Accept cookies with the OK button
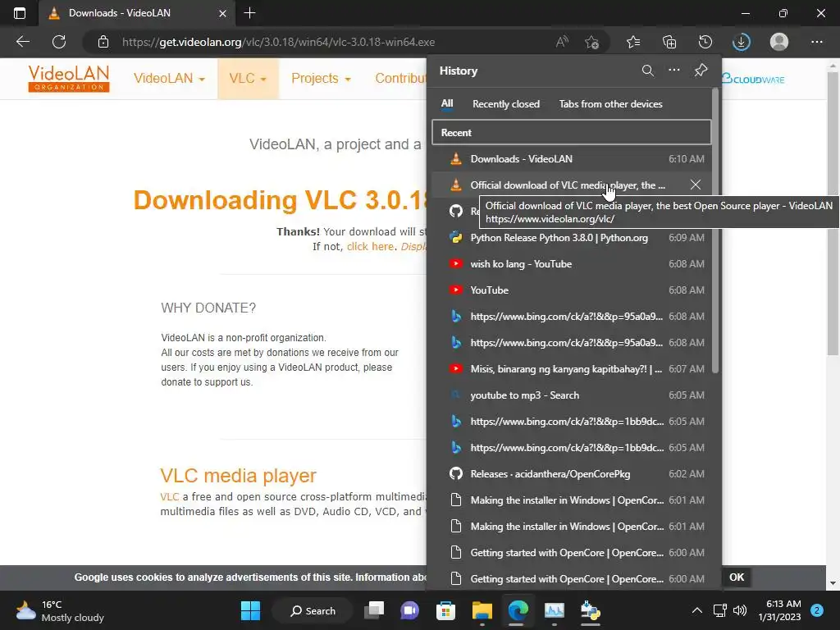Screen dimensions: 840x630 737,577
